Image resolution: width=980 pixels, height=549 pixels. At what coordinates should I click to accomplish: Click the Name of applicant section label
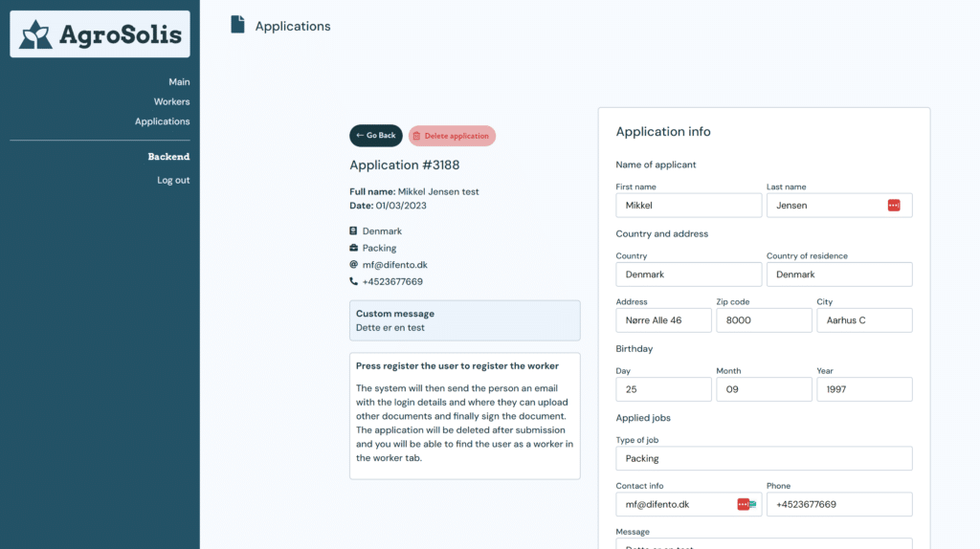(656, 165)
